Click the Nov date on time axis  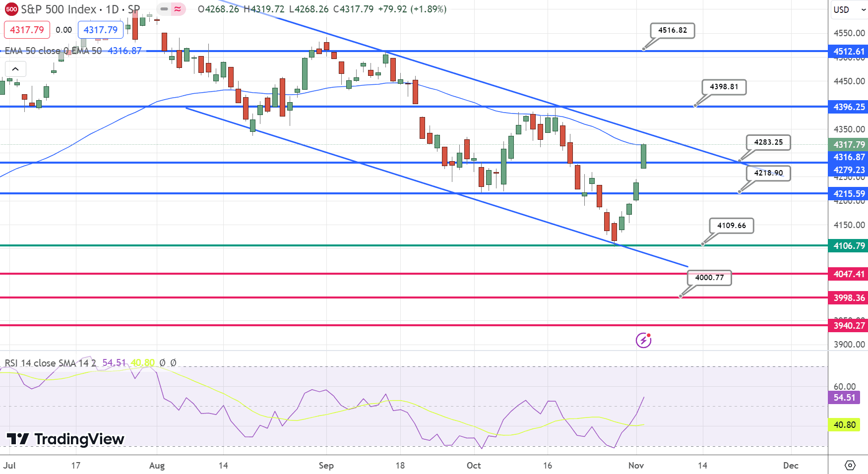[636, 466]
